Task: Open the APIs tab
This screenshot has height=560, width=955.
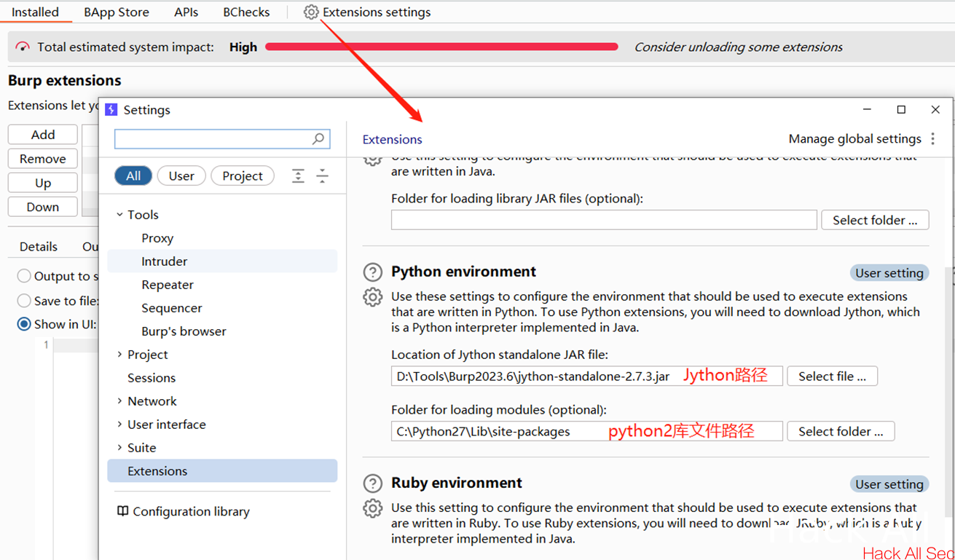Action: (186, 12)
